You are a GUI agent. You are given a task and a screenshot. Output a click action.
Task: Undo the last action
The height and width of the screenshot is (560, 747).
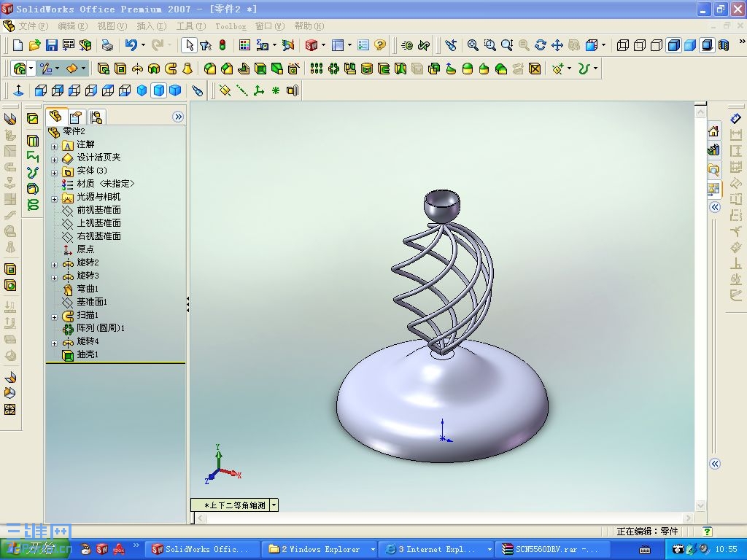131,45
